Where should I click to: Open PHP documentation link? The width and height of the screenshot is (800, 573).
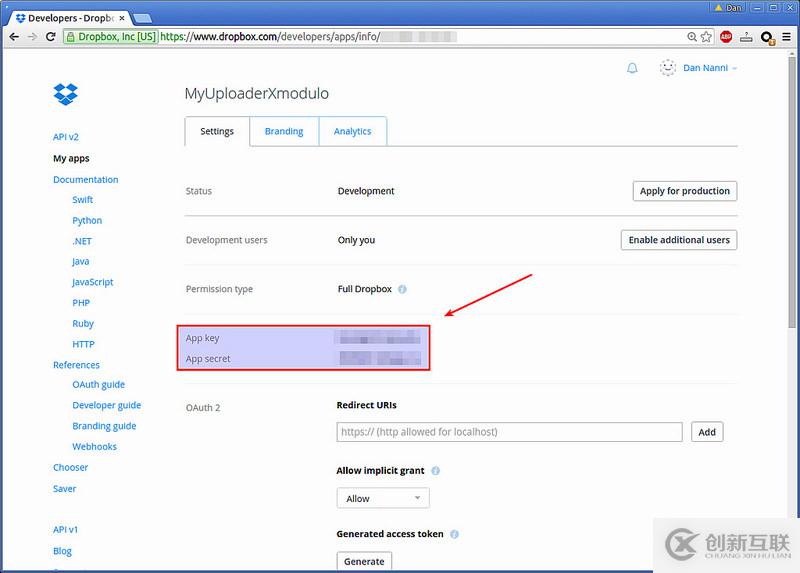click(x=81, y=303)
